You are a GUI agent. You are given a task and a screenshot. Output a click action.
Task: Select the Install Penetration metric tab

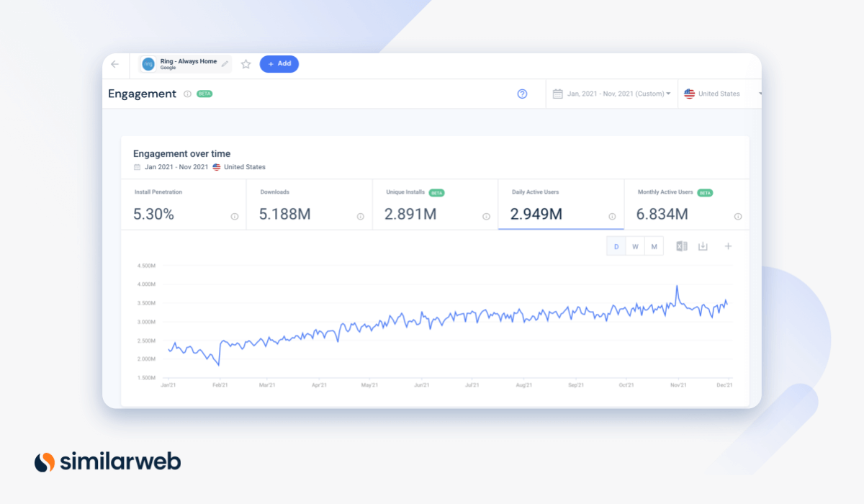[184, 204]
